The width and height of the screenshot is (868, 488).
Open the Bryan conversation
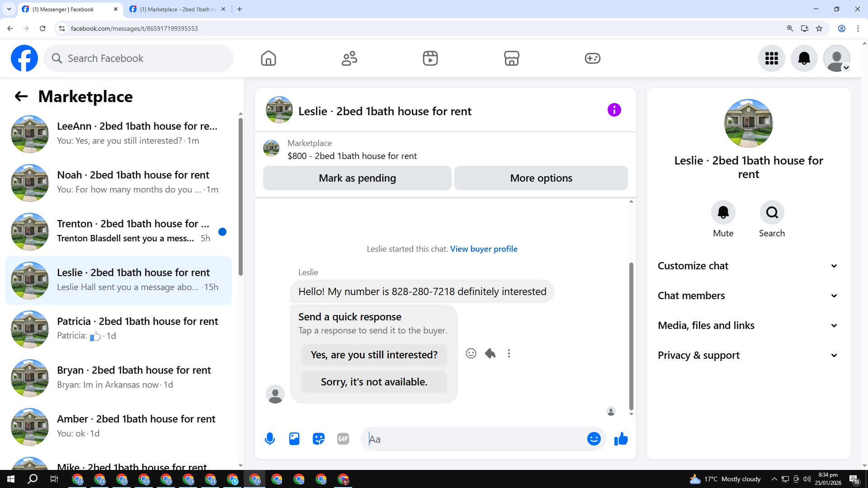click(118, 378)
